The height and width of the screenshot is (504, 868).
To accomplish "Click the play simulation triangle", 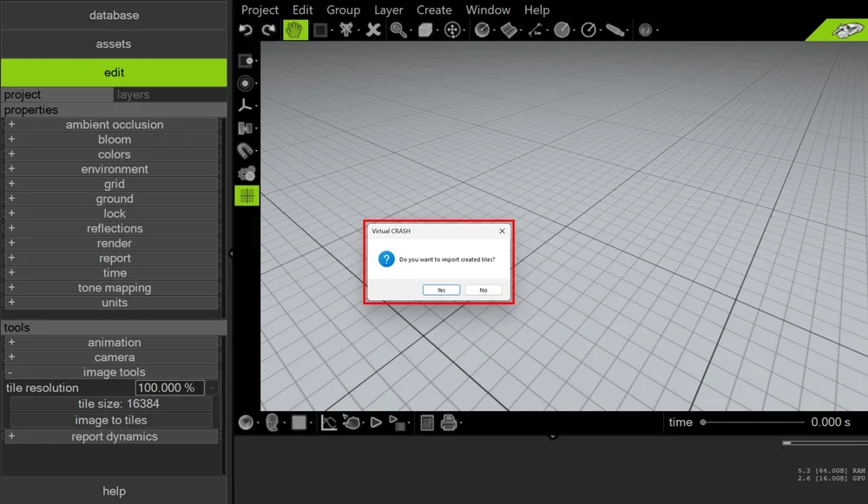I will point(376,422).
